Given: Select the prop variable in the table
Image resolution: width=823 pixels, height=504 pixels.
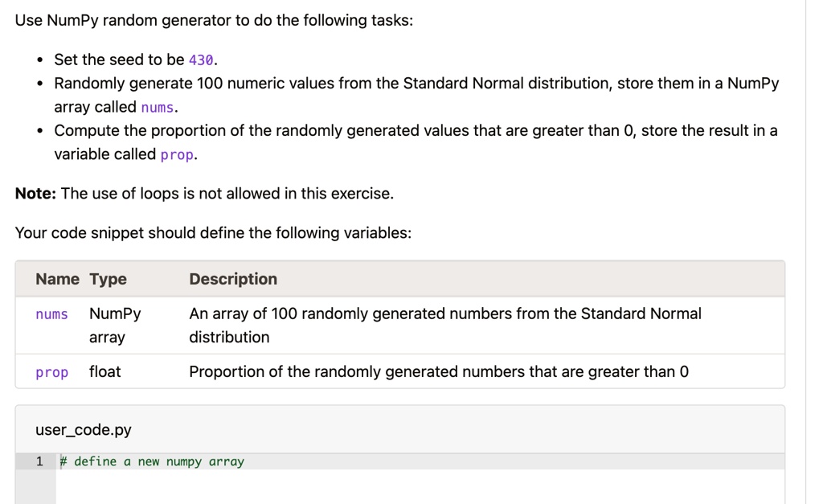Looking at the screenshot, I should click(x=51, y=372).
